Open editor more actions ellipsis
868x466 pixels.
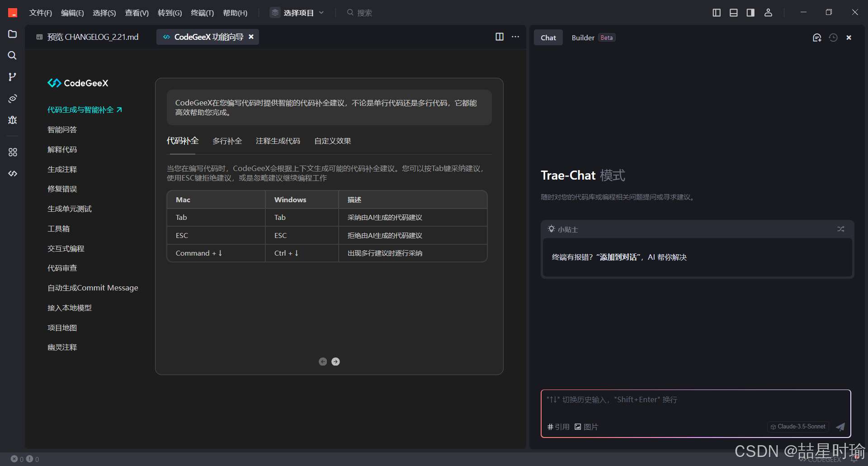(x=515, y=37)
